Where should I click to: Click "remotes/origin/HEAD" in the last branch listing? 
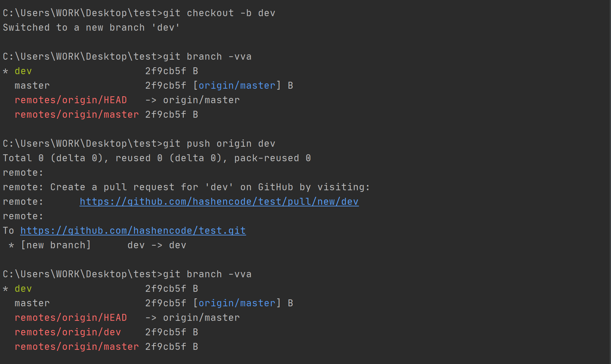pyautogui.click(x=71, y=318)
